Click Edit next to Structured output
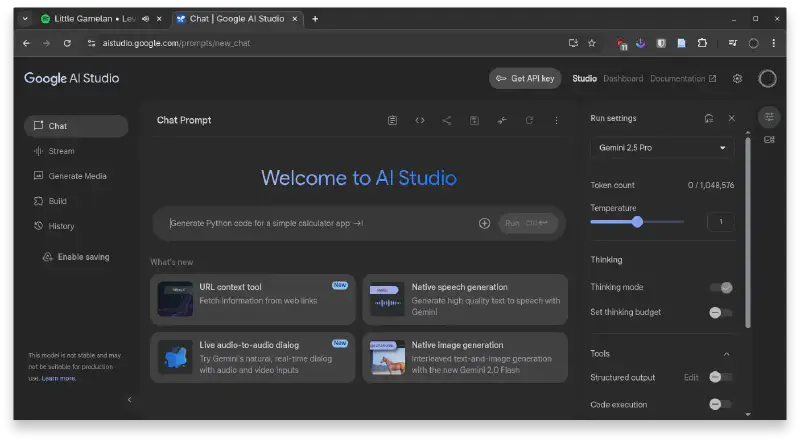The height and width of the screenshot is (440, 800). pos(691,378)
